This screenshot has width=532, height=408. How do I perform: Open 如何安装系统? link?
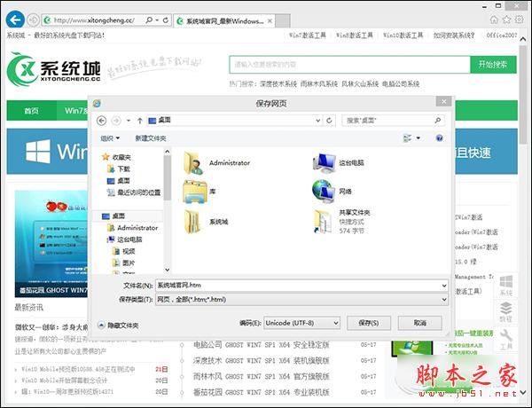(454, 35)
